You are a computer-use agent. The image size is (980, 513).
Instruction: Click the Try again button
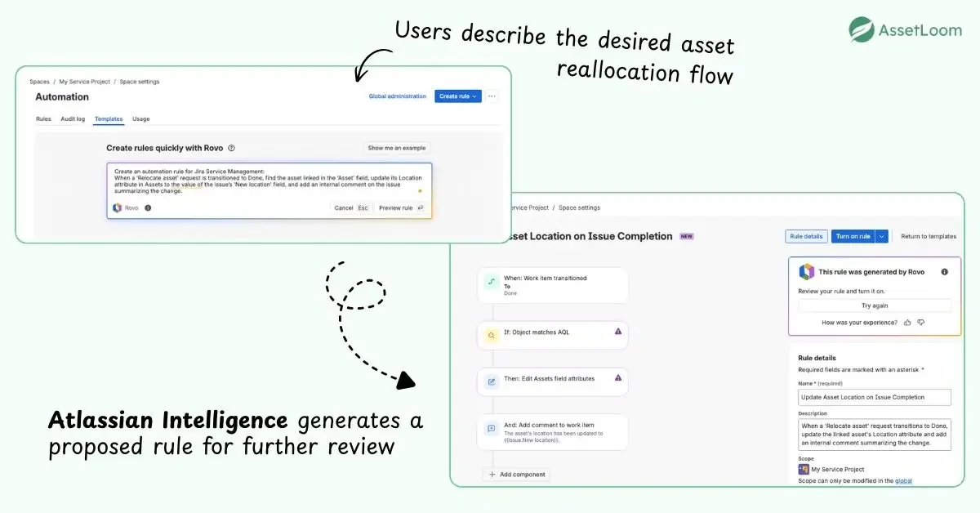(875, 306)
